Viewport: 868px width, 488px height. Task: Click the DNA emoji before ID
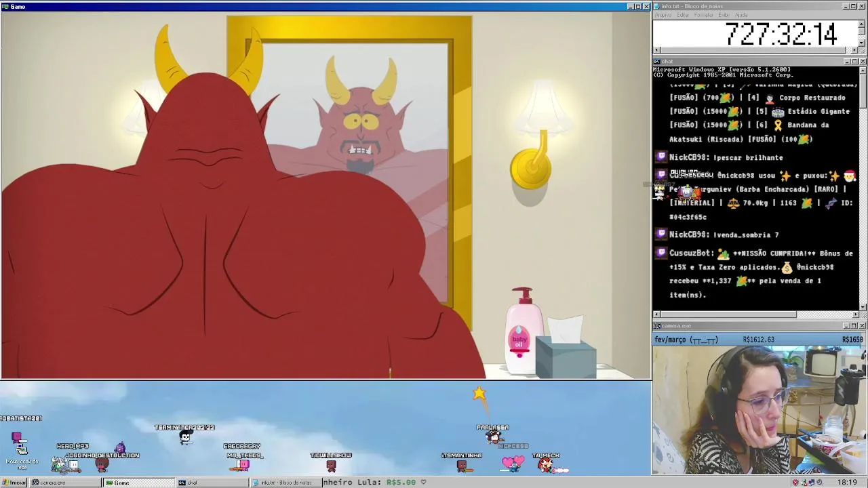(833, 203)
